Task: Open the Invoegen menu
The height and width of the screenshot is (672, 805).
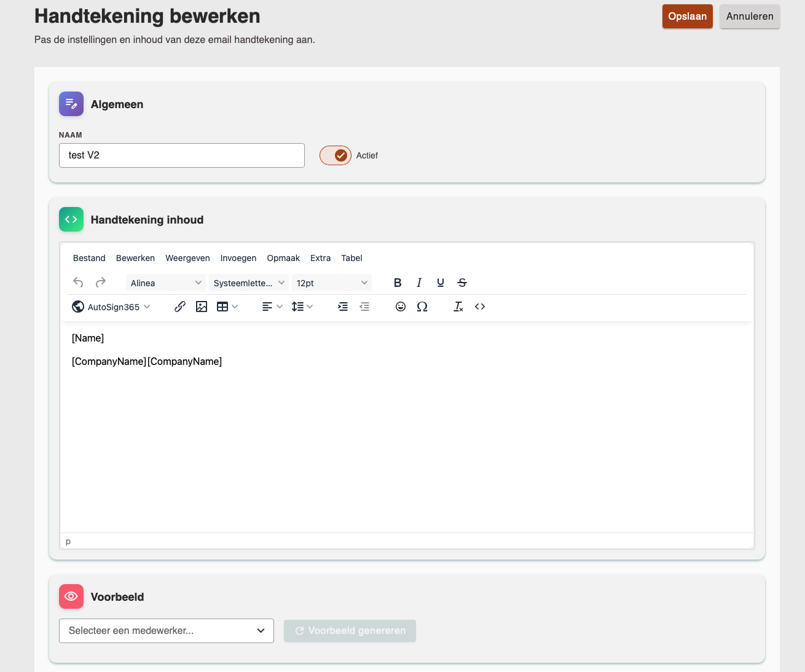Action: (238, 258)
